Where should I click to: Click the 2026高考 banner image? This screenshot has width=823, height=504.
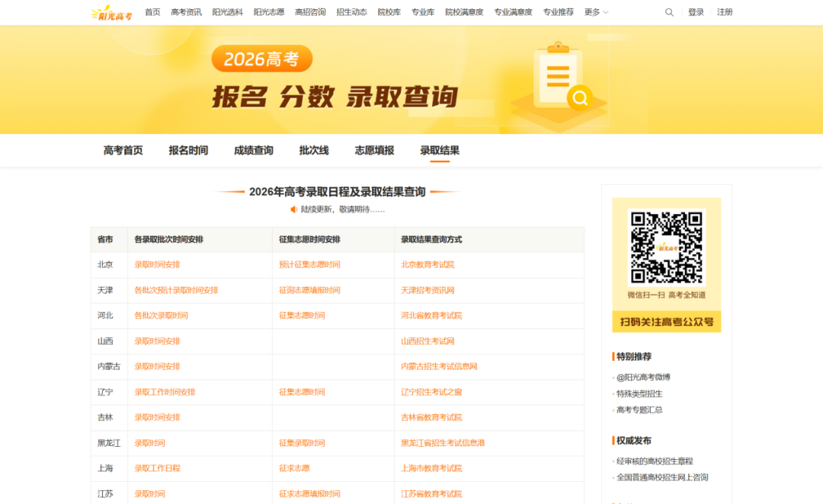pos(411,80)
